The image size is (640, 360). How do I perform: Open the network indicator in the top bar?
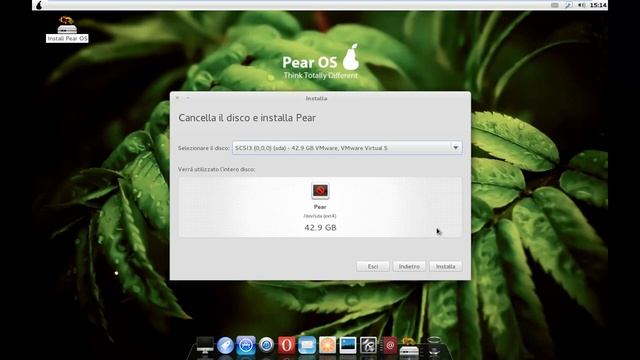coord(568,5)
